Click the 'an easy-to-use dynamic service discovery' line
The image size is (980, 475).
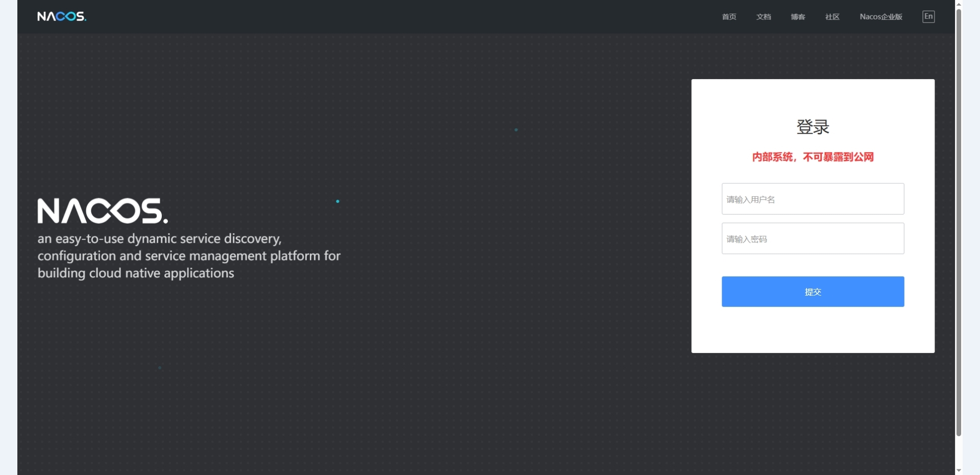(159, 239)
